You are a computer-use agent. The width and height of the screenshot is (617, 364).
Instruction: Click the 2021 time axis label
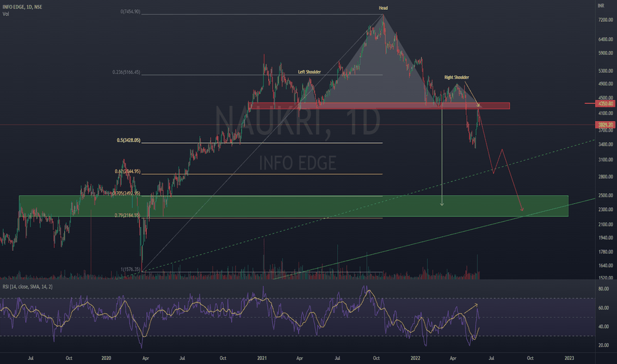click(262, 358)
